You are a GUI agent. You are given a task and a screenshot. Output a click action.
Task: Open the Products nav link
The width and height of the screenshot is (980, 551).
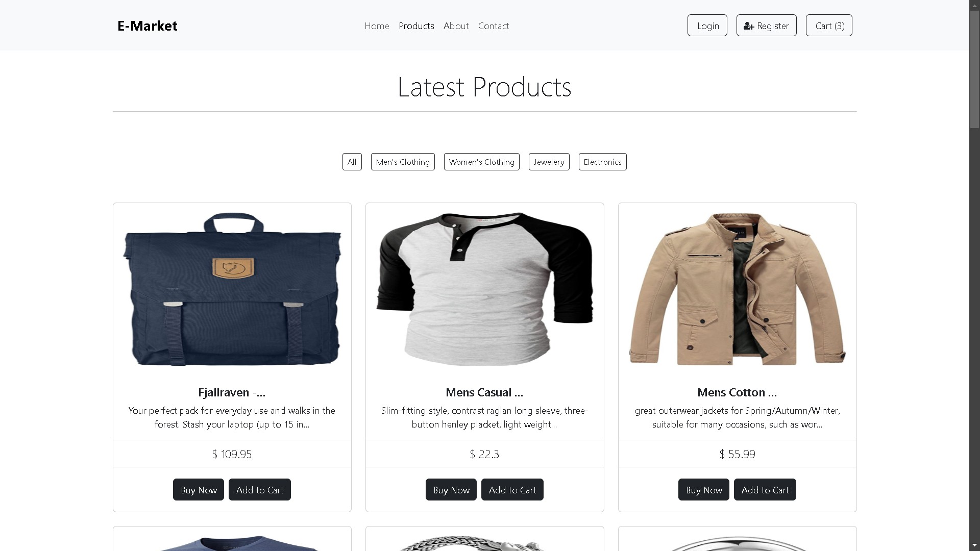(x=416, y=26)
